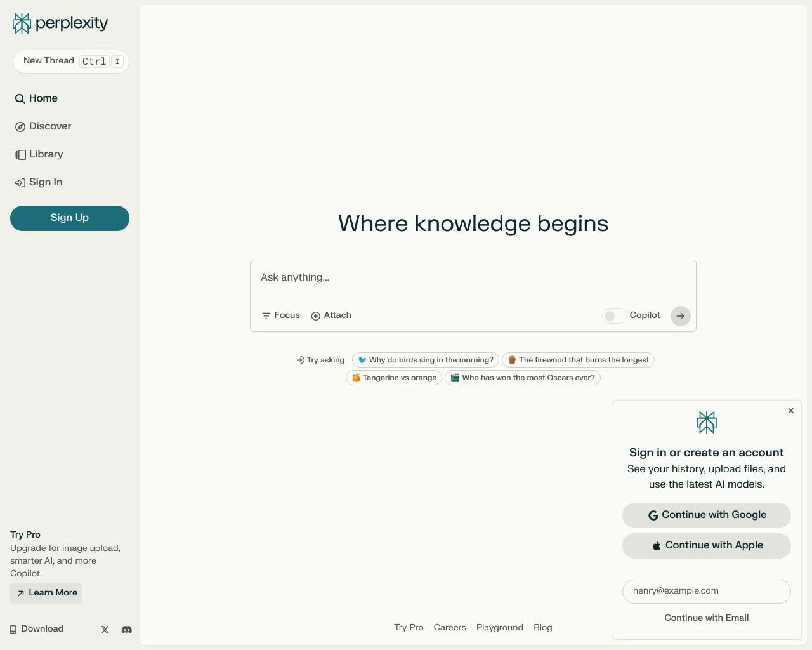
Task: Click the Attach button
Action: [331, 315]
